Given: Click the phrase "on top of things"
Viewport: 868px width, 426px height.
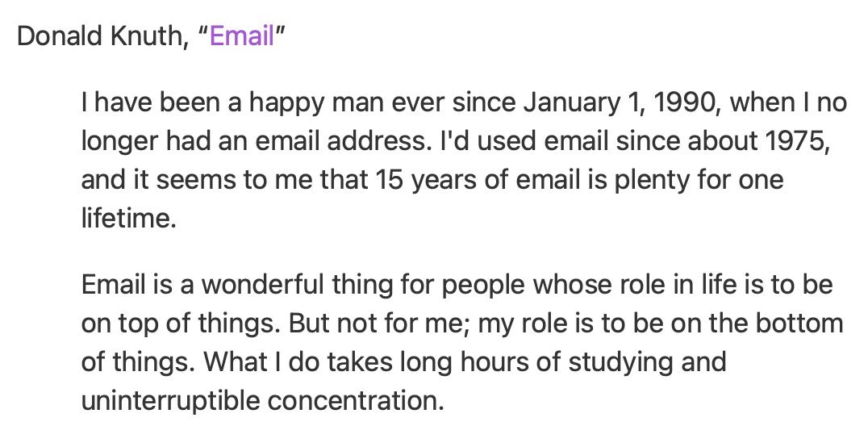Looking at the screenshot, I should pos(177,324).
